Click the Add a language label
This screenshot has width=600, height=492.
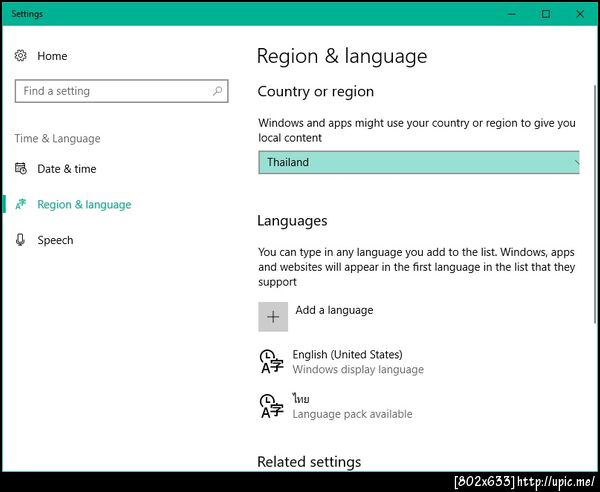(x=334, y=310)
